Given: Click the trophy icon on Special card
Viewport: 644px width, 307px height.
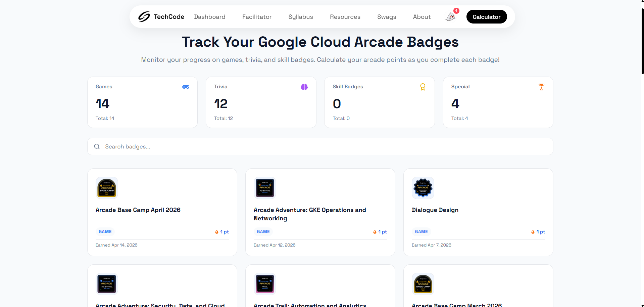Looking at the screenshot, I should click(x=541, y=87).
